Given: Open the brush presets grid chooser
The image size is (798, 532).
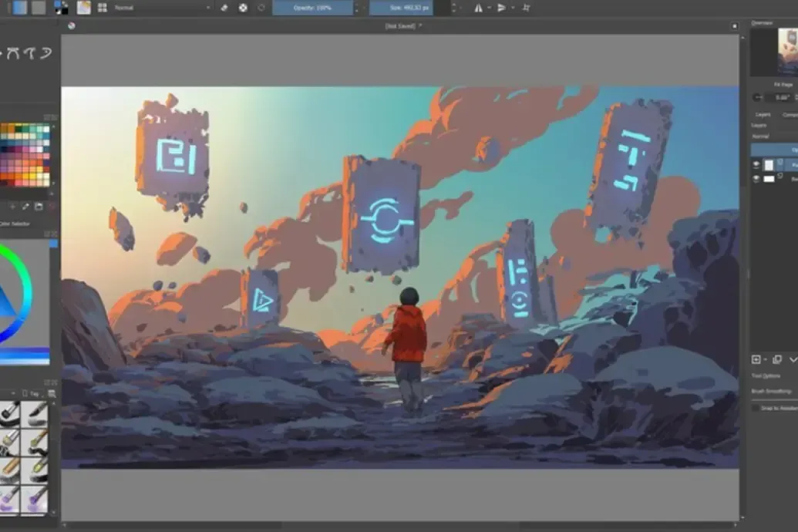Looking at the screenshot, I should (x=103, y=8).
